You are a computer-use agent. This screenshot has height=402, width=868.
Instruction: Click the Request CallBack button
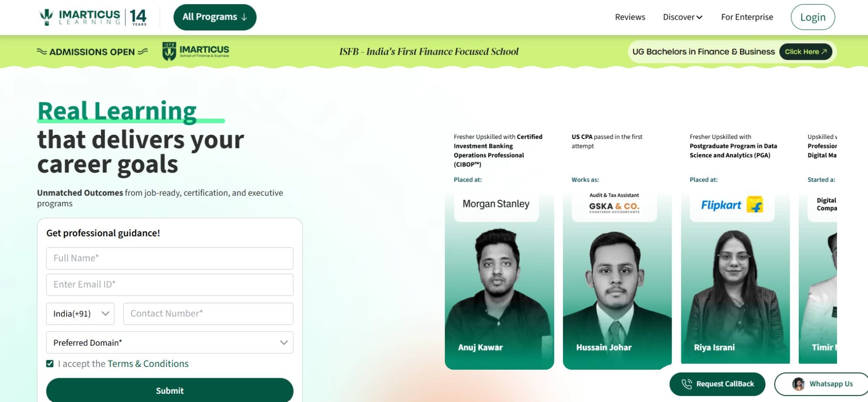[x=717, y=384]
